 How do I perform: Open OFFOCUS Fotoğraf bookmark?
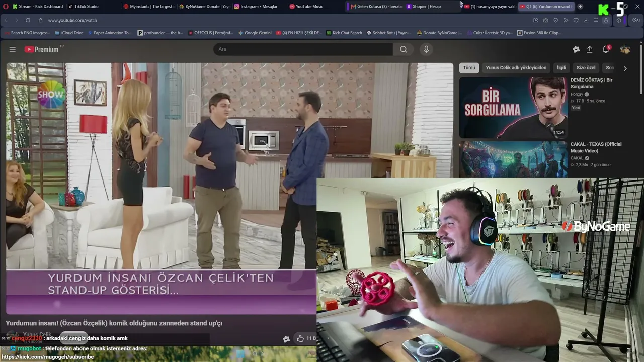(211, 33)
